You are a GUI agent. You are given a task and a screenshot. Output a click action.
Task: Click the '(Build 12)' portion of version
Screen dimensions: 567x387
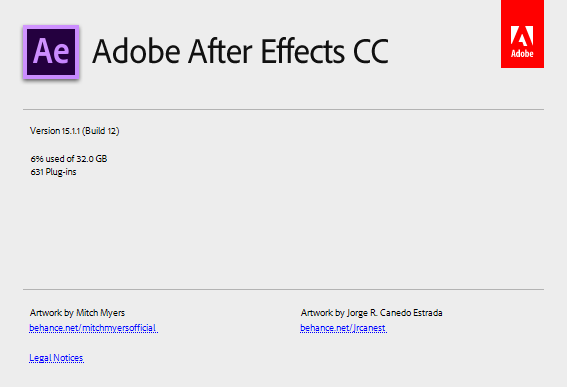[x=101, y=131]
